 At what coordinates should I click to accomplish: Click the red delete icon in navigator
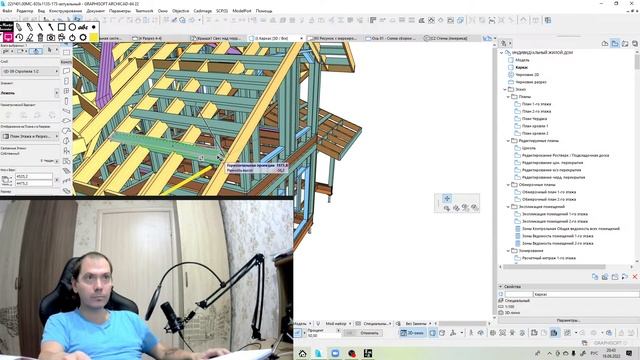(x=635, y=277)
